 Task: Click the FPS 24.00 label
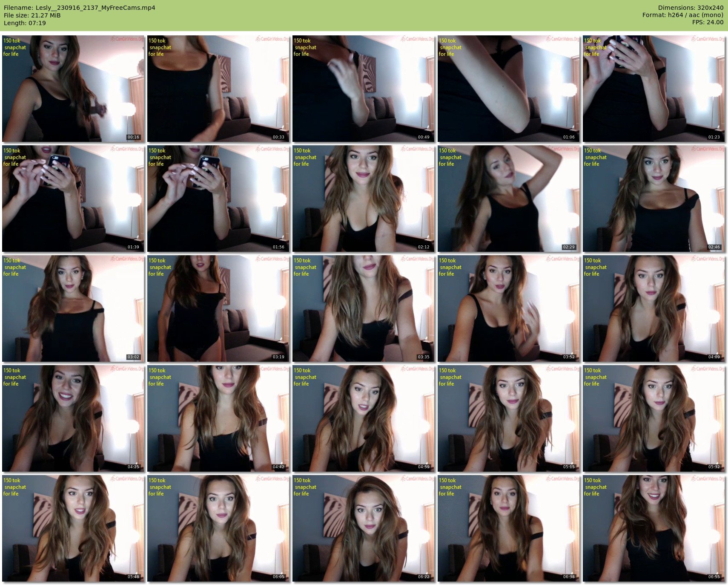pyautogui.click(x=708, y=22)
